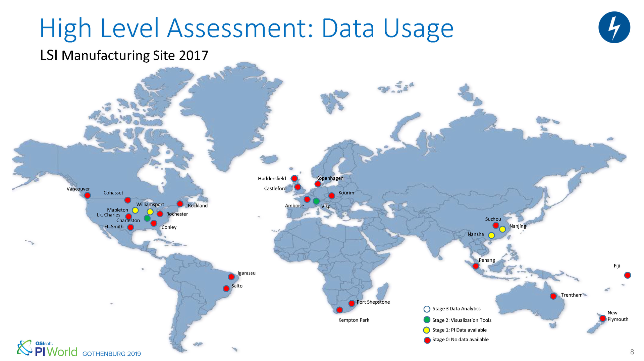
Task: Click the Stage 1 yellow legend swatch
Action: coord(427,330)
